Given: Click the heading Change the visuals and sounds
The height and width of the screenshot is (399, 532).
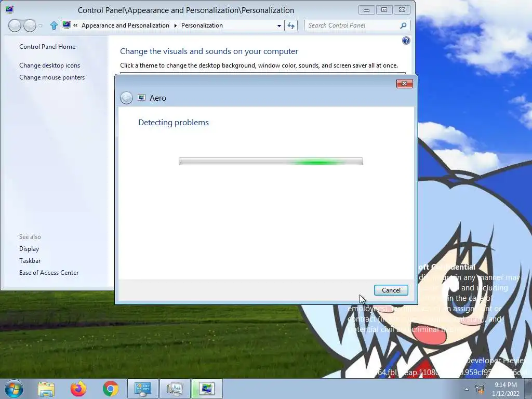Looking at the screenshot, I should coord(209,51).
